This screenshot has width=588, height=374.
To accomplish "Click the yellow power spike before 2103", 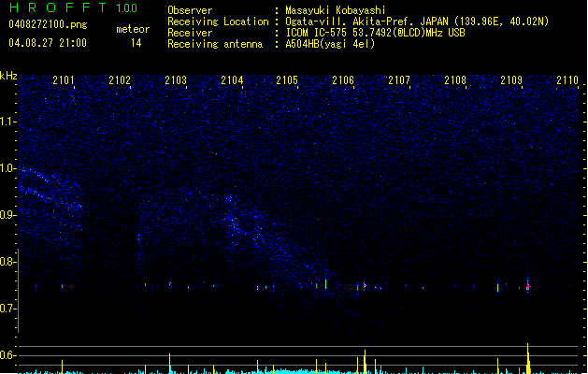I will [169, 363].
